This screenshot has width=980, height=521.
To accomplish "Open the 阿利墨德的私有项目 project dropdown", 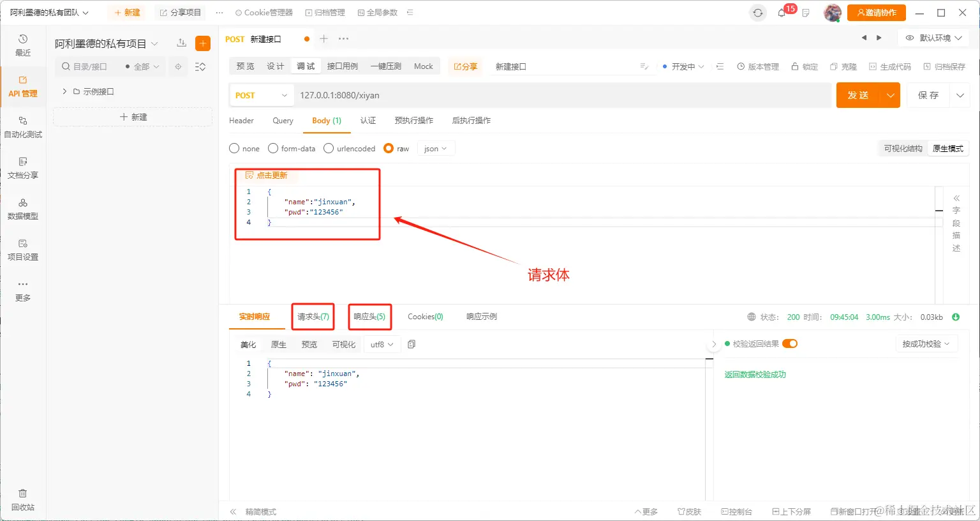I will tap(107, 43).
